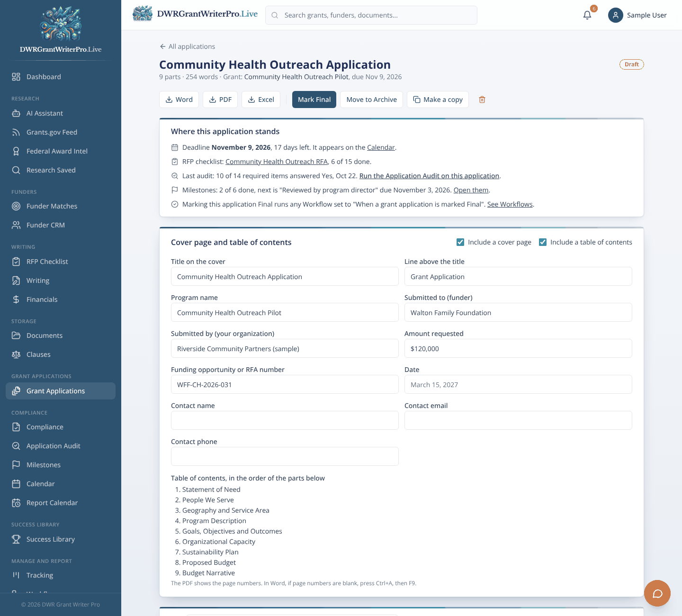
Task: Click the Grants.gov Feed RSS icon
Action: 16,132
